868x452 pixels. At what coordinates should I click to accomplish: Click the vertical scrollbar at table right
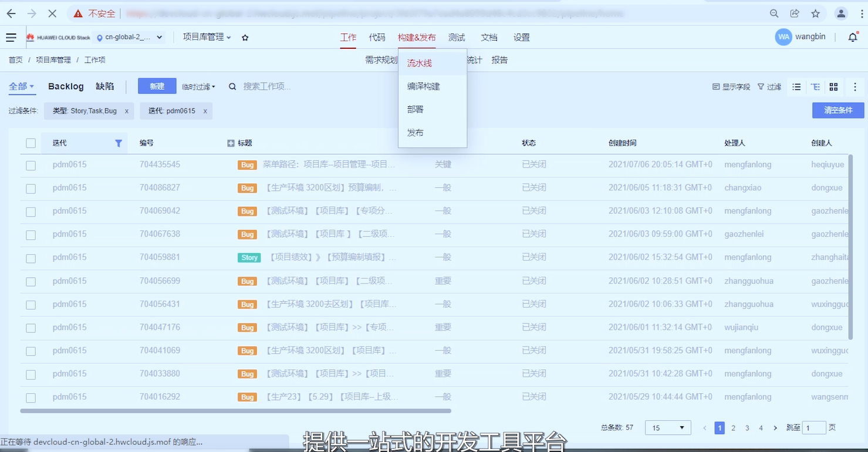coord(851,247)
